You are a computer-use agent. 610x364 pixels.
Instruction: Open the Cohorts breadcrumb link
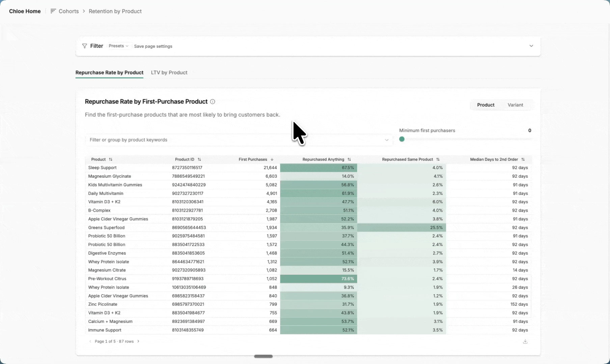point(68,11)
